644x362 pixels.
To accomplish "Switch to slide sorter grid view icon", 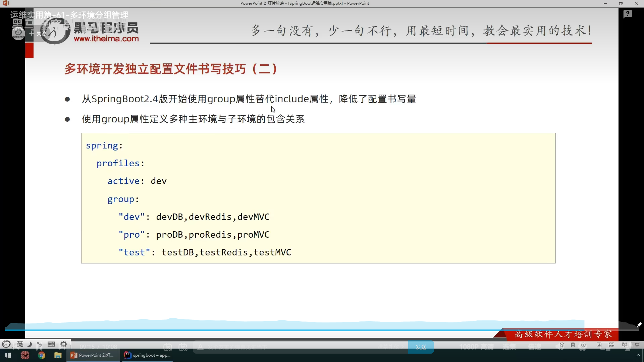I will click(612, 345).
